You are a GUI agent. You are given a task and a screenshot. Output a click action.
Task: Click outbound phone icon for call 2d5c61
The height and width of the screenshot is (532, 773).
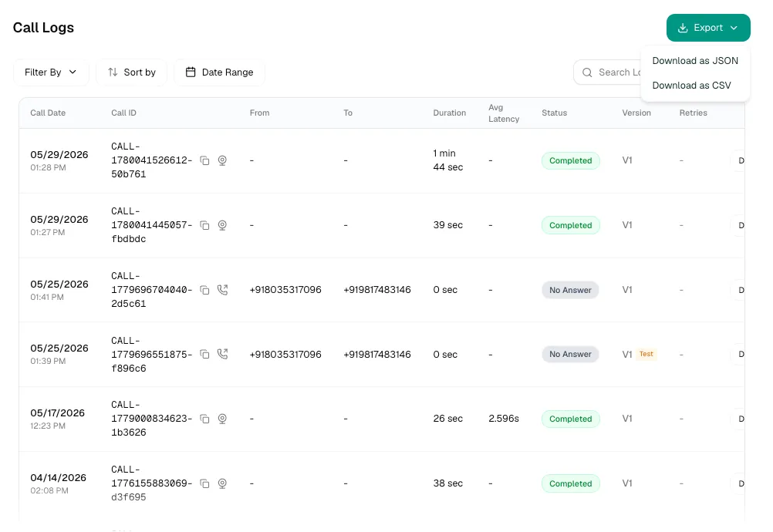[222, 290]
